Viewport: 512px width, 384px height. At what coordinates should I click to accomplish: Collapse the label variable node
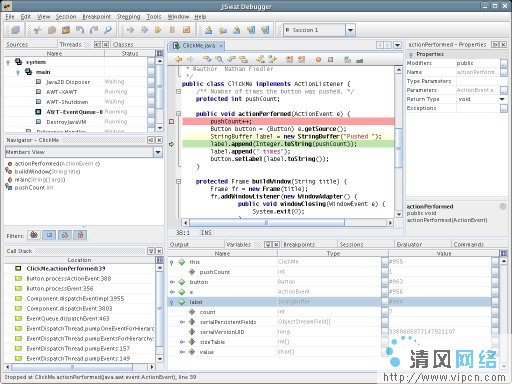pyautogui.click(x=172, y=302)
